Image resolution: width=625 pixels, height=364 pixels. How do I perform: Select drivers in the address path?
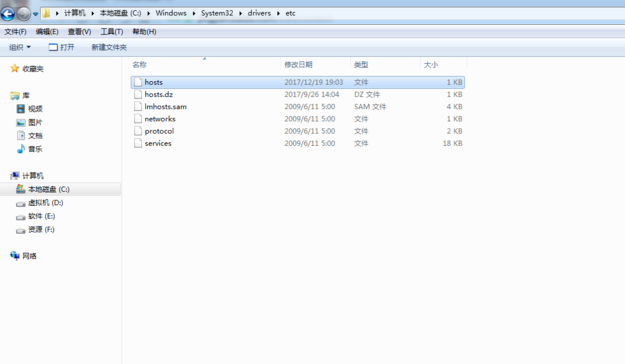click(259, 13)
